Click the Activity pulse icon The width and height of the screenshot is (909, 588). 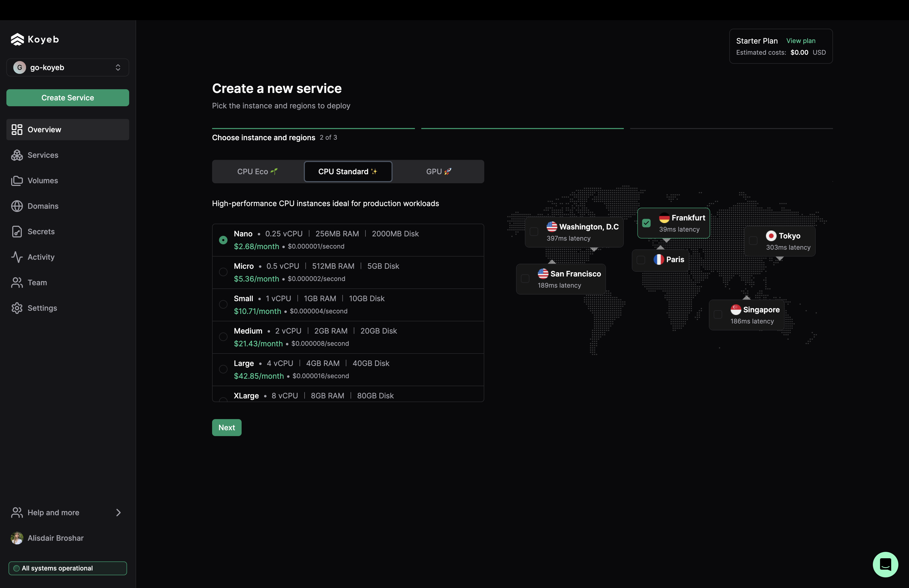click(17, 257)
